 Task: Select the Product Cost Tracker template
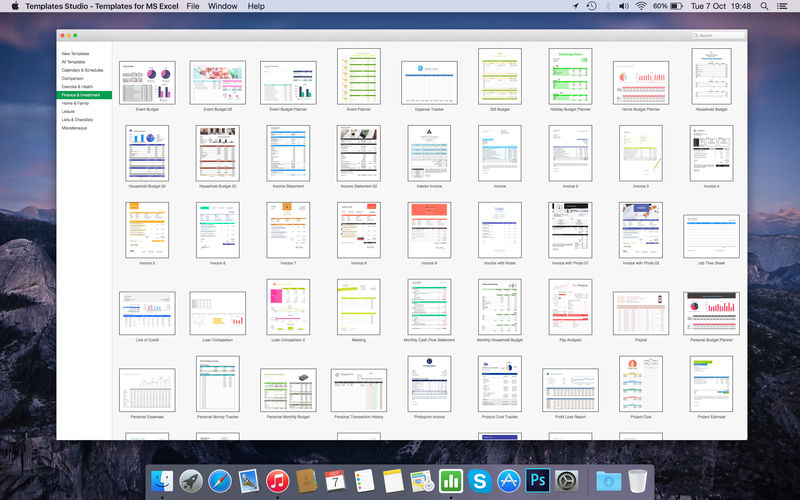click(x=500, y=384)
